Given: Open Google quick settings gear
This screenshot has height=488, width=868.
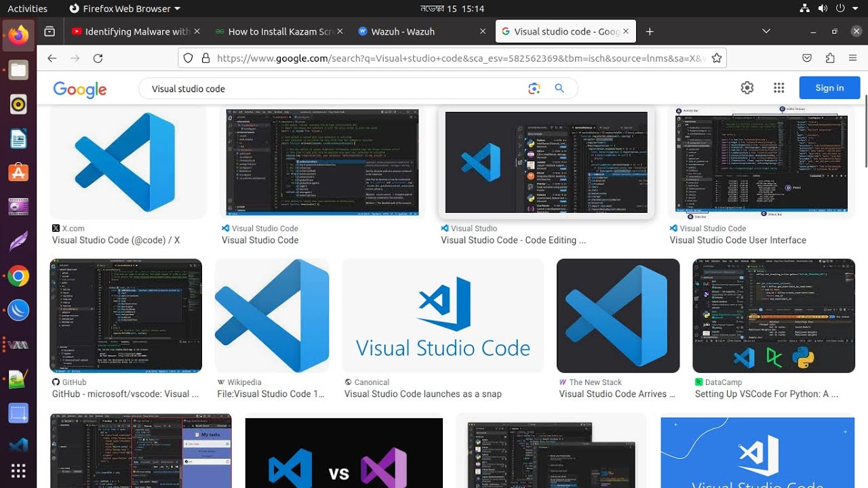Looking at the screenshot, I should click(x=747, y=87).
